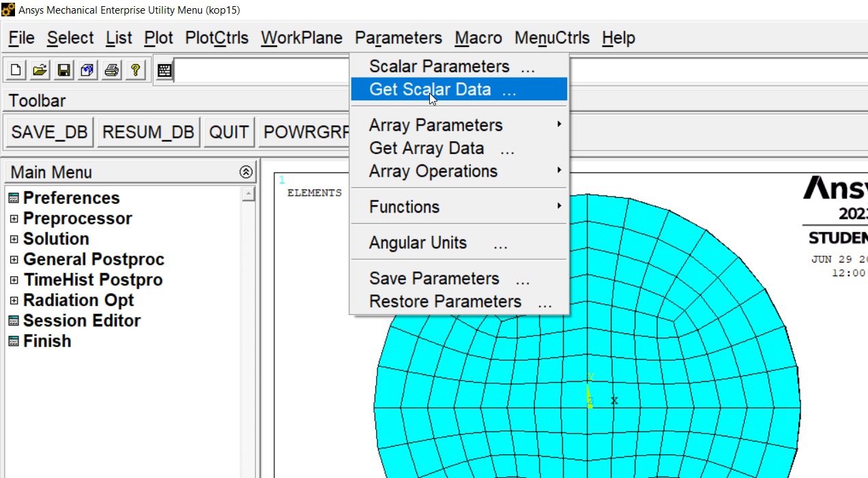The width and height of the screenshot is (868, 478).
Task: Open the MenuCtrls menu
Action: point(552,38)
